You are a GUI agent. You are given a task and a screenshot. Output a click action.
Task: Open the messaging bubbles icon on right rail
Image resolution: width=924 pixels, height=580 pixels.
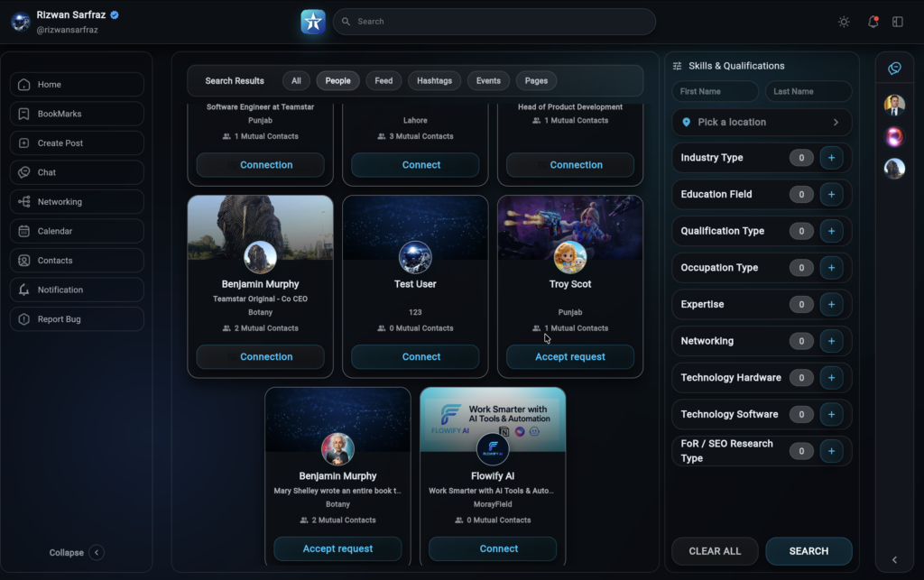[894, 68]
